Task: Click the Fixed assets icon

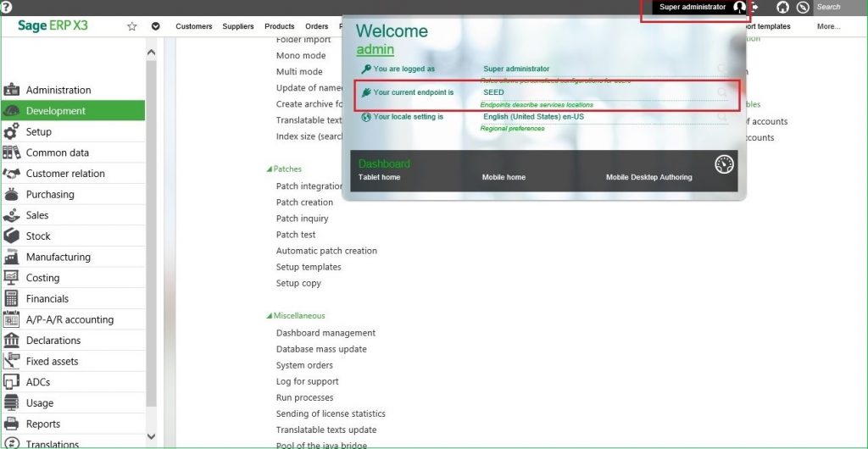Action: pos(11,361)
